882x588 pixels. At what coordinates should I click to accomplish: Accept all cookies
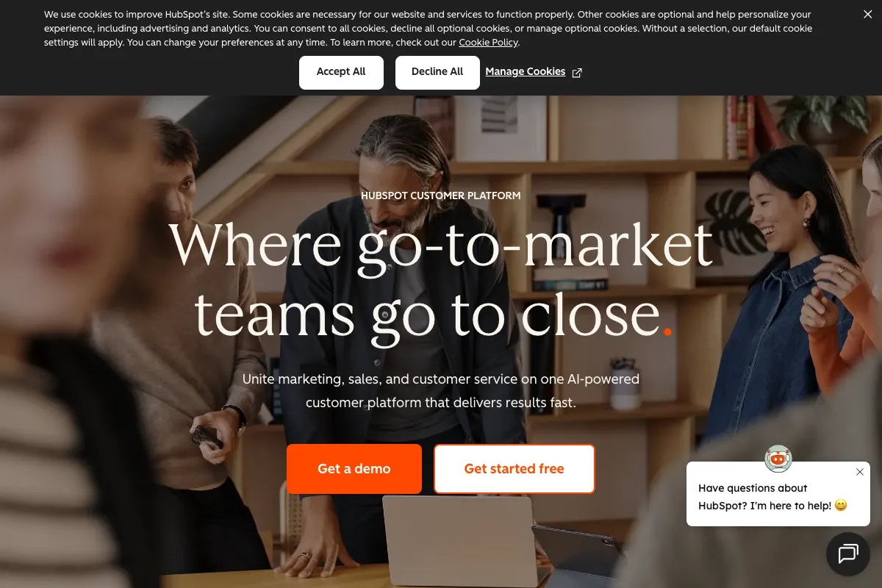(341, 72)
